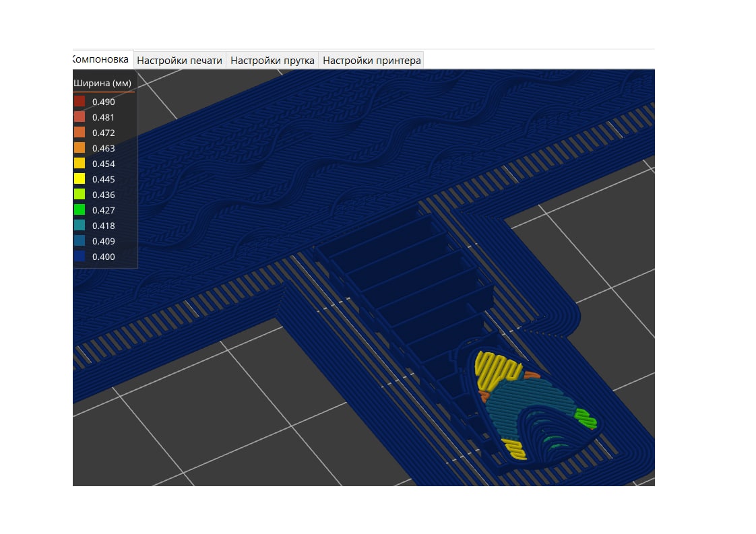
Task: Click the 0.436 lime legend swatch
Action: [80, 194]
